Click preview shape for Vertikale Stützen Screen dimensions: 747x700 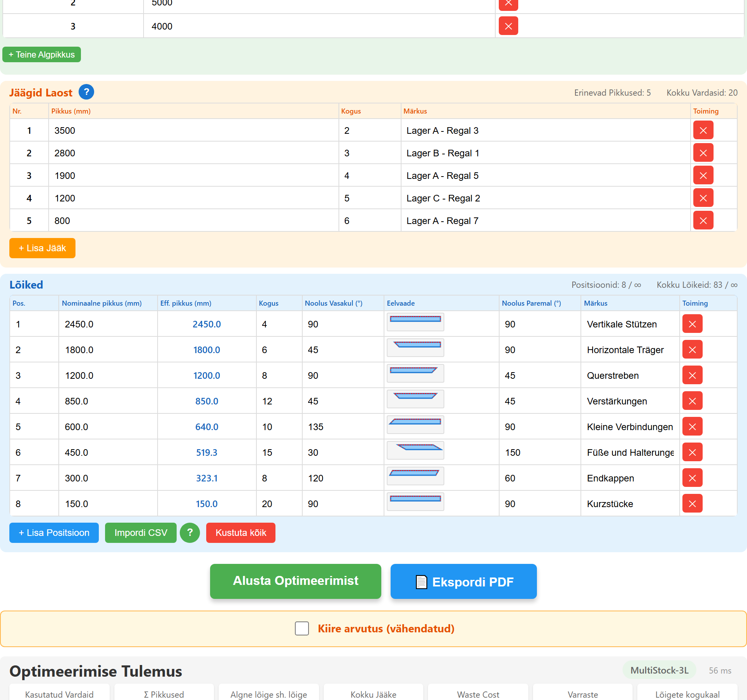pos(415,322)
